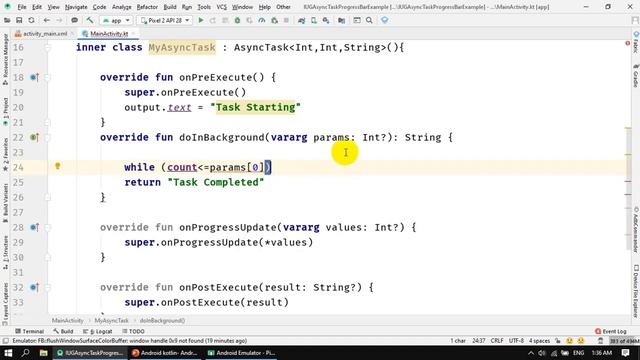Click the override gutter icon on line 28
The width and height of the screenshot is (640, 360).
point(34,227)
